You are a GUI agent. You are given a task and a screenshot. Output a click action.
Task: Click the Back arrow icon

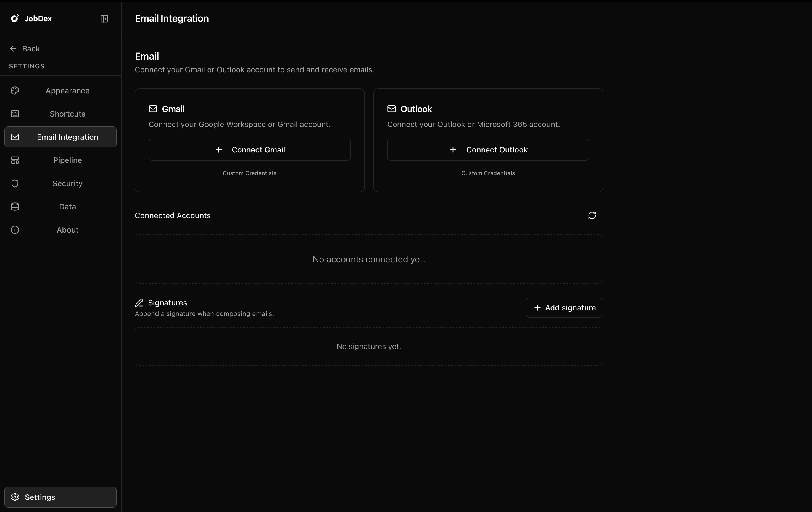[13, 49]
